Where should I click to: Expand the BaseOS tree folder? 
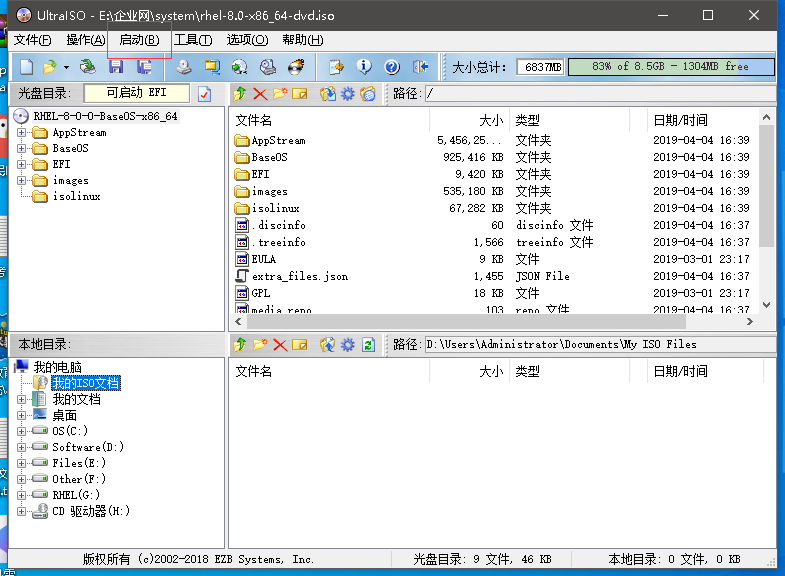[22, 149]
